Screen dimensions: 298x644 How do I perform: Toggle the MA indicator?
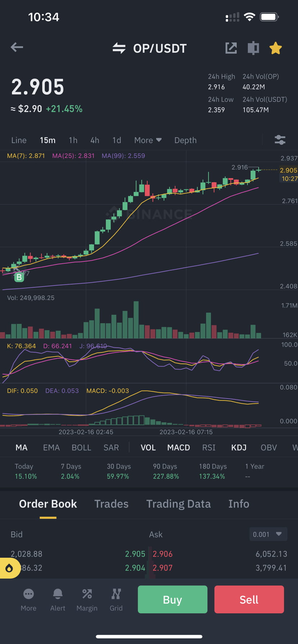[21, 447]
